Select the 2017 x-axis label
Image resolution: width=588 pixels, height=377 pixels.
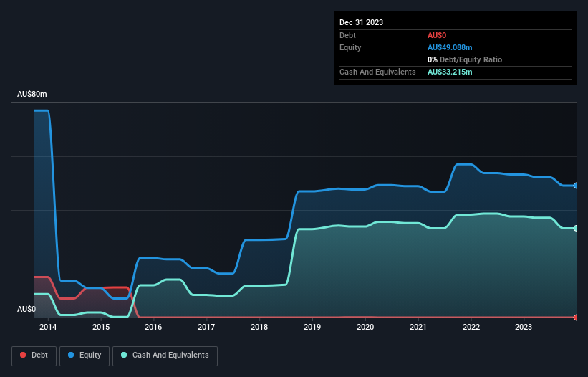[x=206, y=327]
